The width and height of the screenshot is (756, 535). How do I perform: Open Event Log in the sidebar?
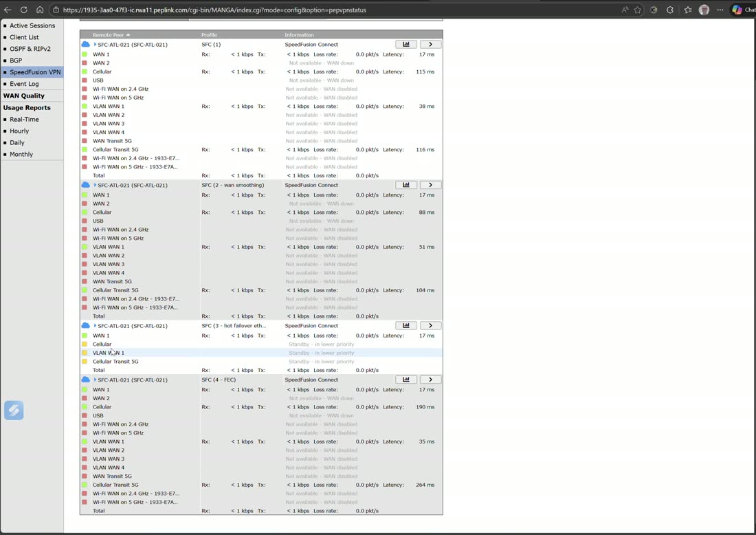24,83
